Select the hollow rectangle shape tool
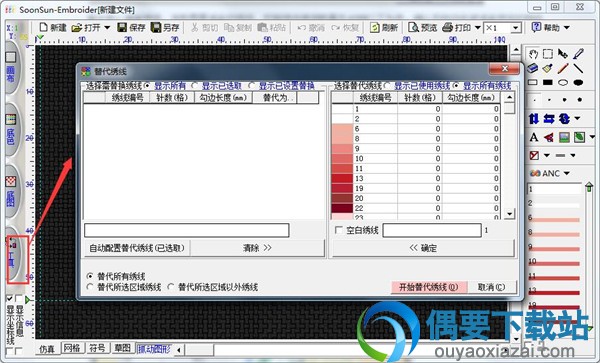This screenshot has width=600, height=363. coord(533,83)
